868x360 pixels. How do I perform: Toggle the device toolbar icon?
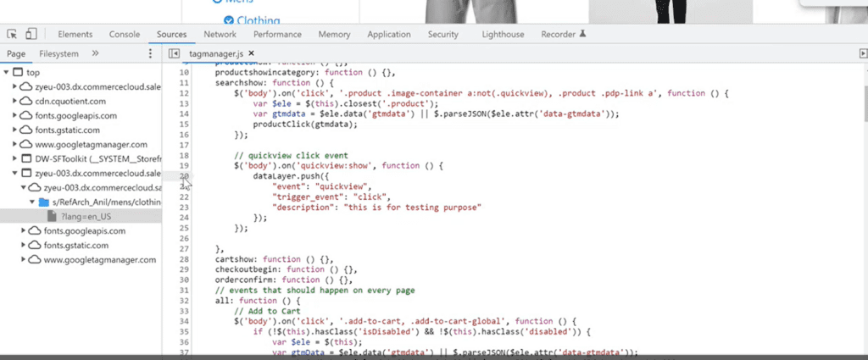pyautogui.click(x=31, y=35)
